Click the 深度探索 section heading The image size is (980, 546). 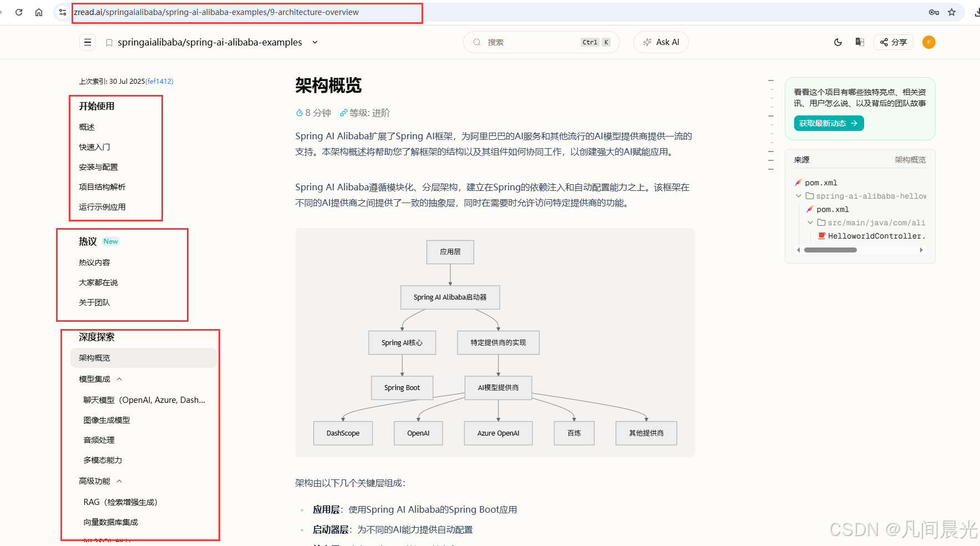point(97,337)
